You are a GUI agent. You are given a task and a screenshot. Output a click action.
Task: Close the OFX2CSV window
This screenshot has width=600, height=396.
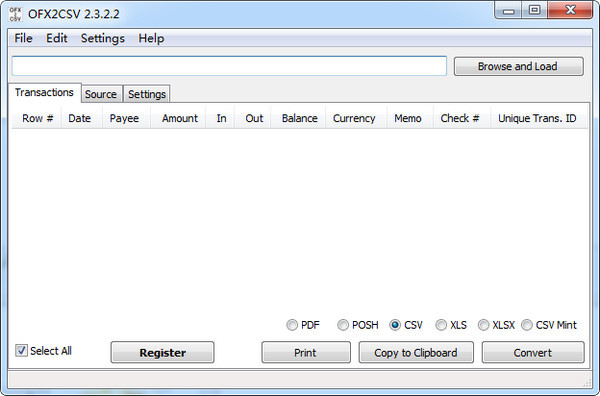pyautogui.click(x=570, y=10)
